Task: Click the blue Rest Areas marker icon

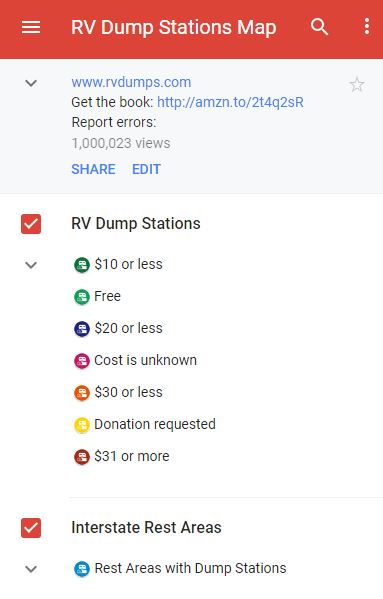Action: (82, 569)
